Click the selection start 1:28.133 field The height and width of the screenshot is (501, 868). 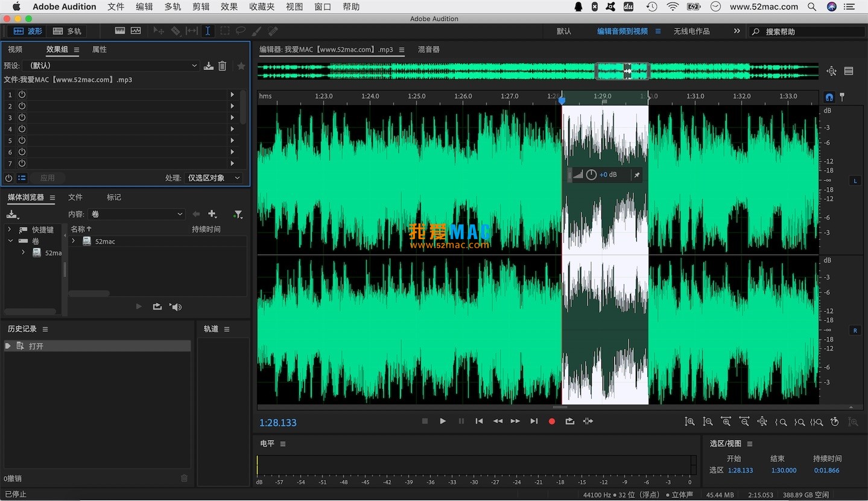740,470
